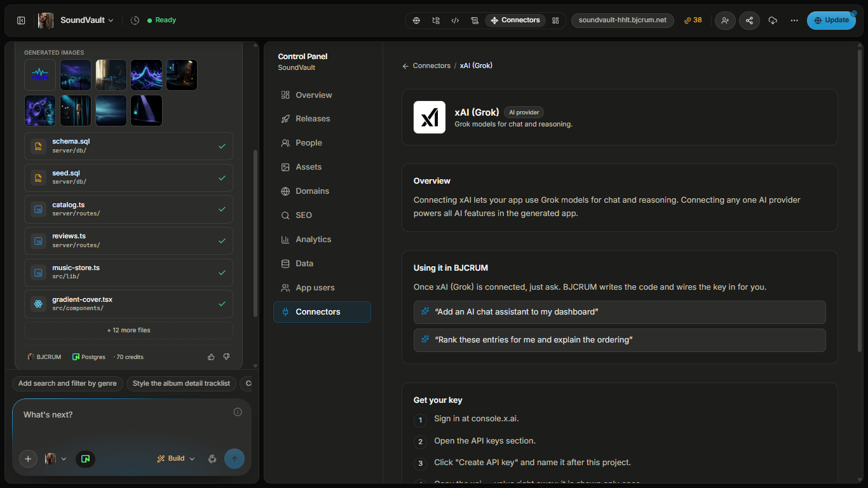Open the SoundVault project dropdown
The image size is (868, 488).
point(87,20)
